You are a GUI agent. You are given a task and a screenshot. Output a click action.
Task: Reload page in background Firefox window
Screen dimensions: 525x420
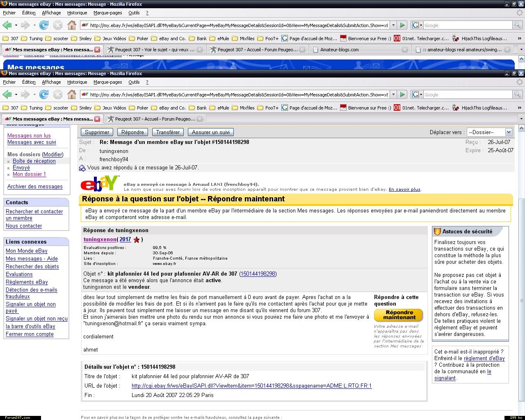[44, 25]
